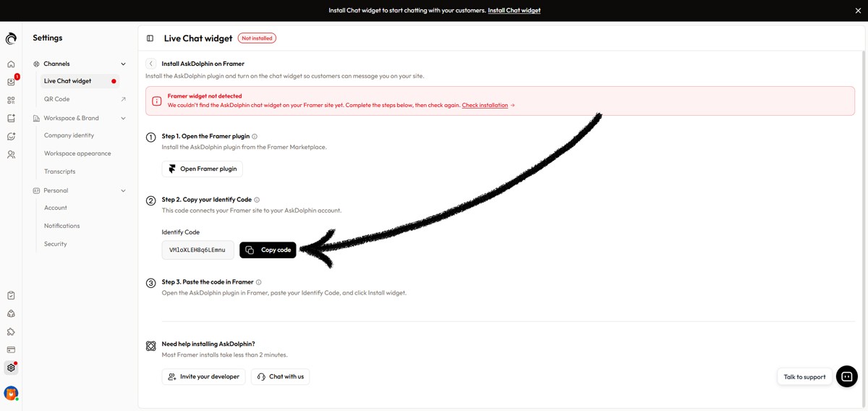
Task: Click the Talk to support label
Action: pos(804,377)
